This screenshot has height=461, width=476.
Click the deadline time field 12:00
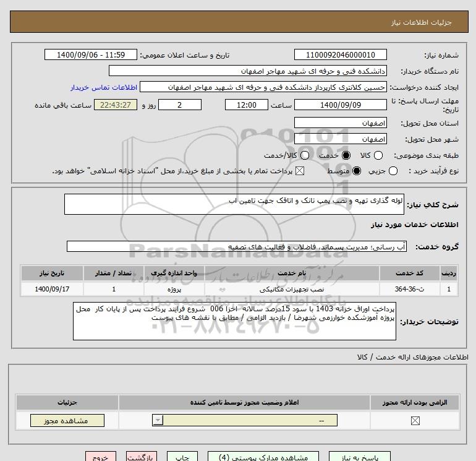(247, 105)
